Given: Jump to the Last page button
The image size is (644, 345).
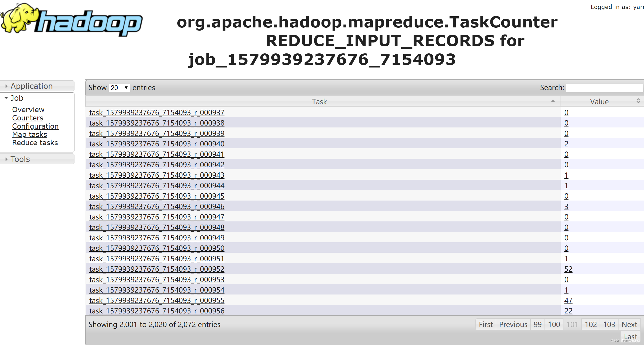Looking at the screenshot, I should point(630,337).
